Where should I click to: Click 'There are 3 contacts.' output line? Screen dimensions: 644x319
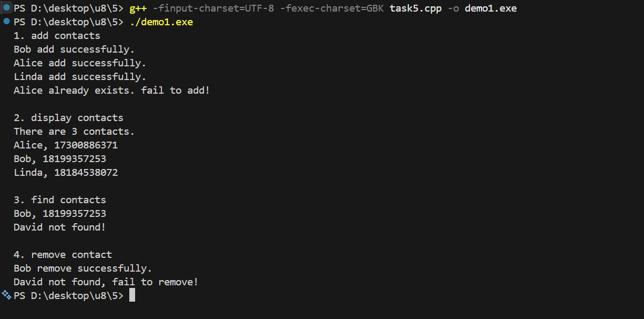coord(74,132)
